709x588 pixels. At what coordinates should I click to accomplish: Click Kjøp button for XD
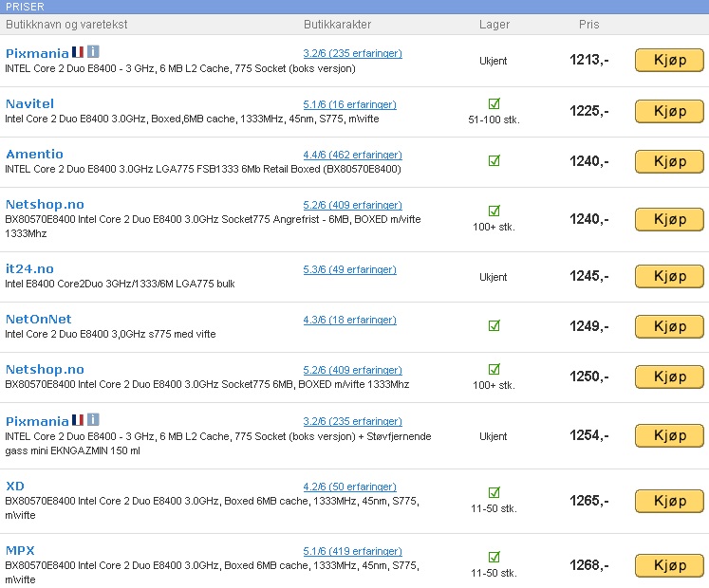tap(670, 502)
